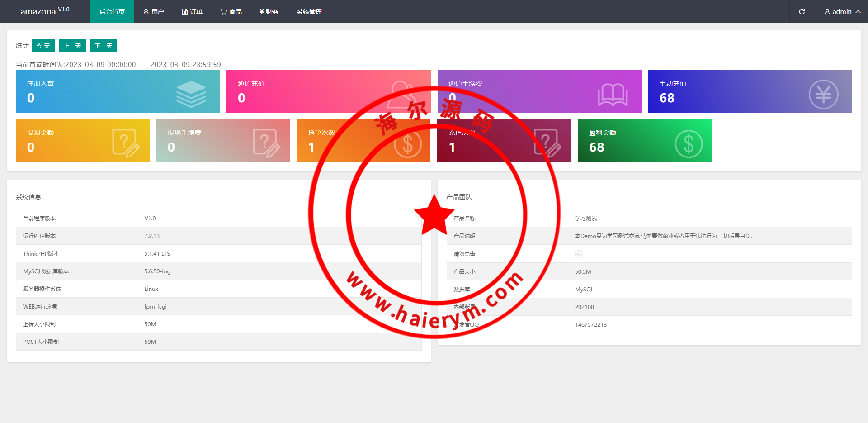Click the amazona V1.0 logo

(45, 11)
